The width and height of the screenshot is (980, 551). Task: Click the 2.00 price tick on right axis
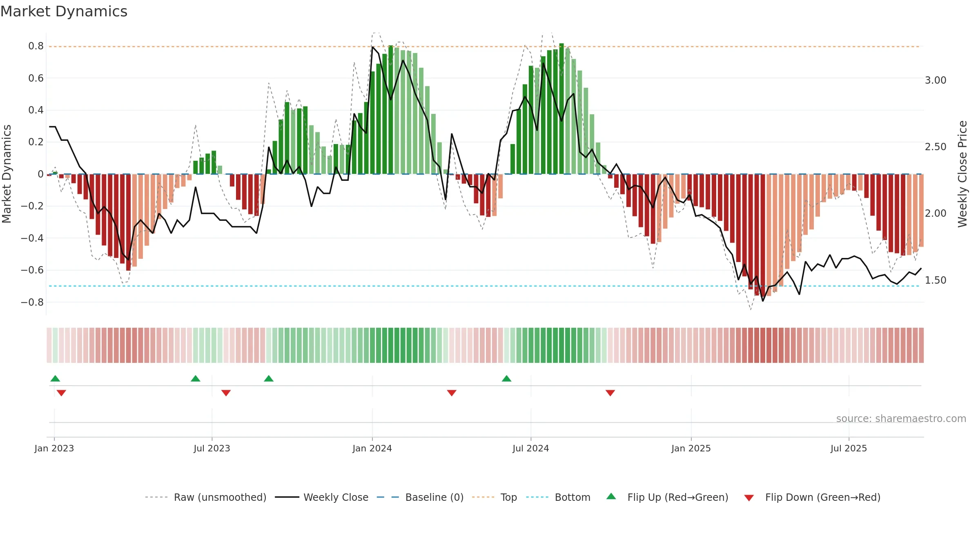(935, 213)
